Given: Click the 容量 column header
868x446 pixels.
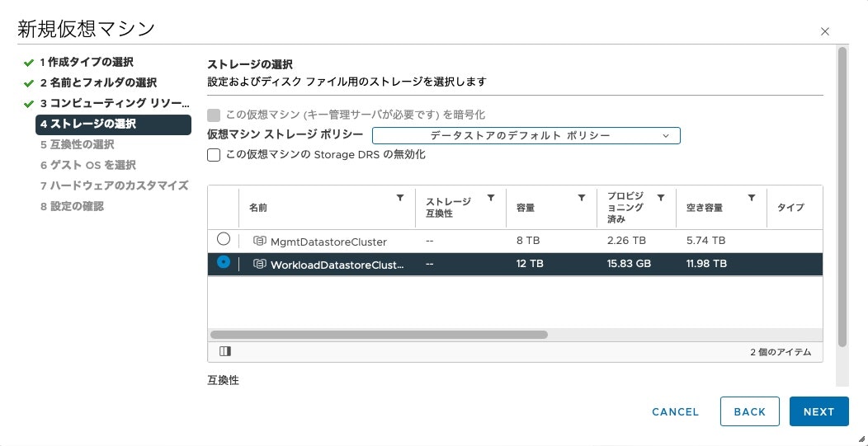Looking at the screenshot, I should click(526, 209).
